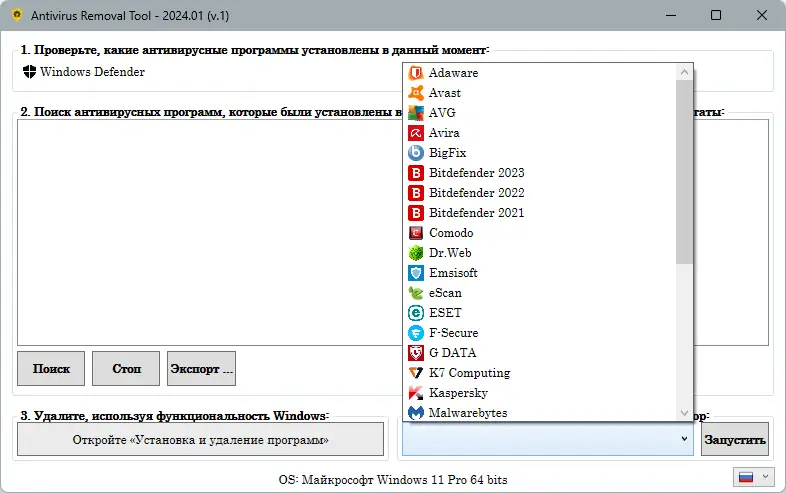Choose Adaware from the uninstaller list
786x493 pixels.
pos(539,73)
